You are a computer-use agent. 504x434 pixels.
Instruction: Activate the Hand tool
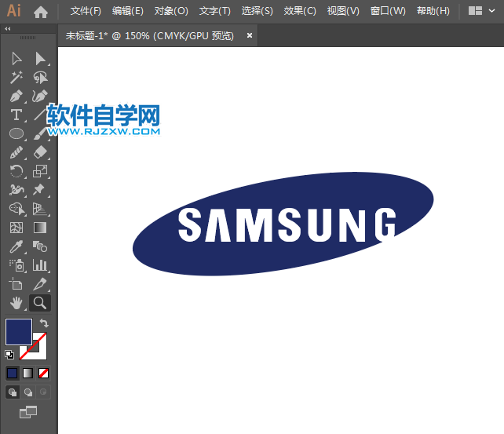16,303
